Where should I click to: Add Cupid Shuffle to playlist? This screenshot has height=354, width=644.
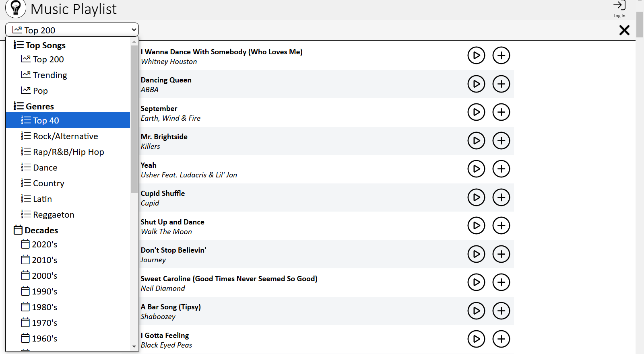pos(501,197)
